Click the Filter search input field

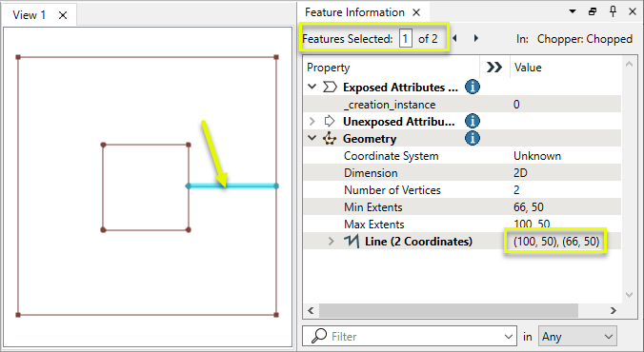(x=409, y=337)
